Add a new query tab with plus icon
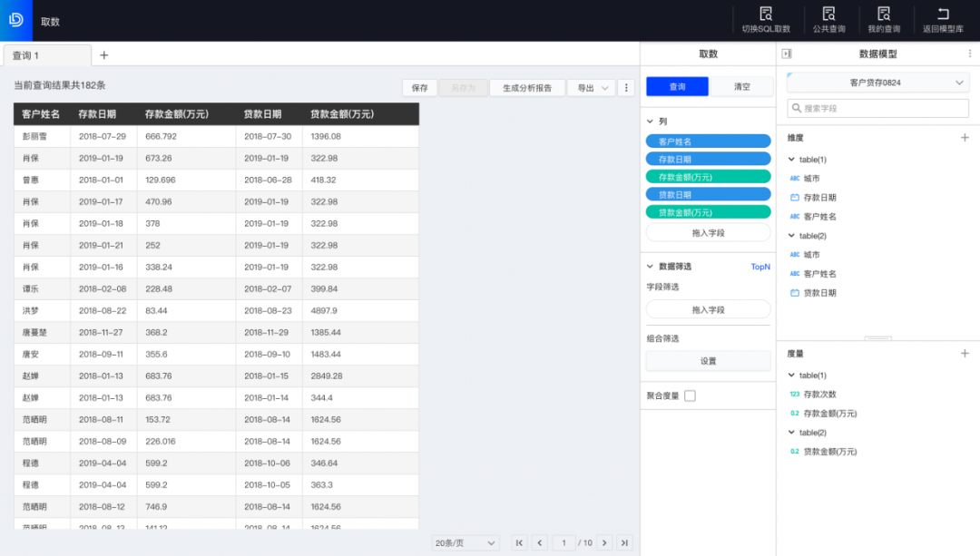The height and width of the screenshot is (556, 980). [103, 55]
